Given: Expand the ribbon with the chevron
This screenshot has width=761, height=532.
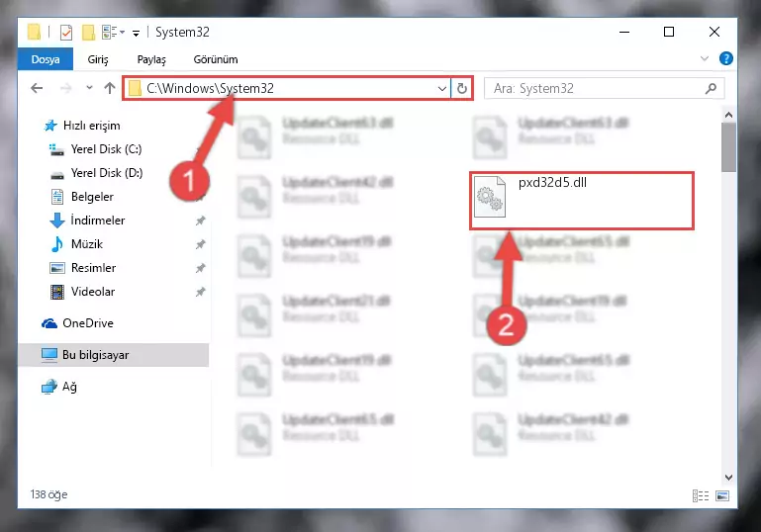Looking at the screenshot, I should (705, 58).
